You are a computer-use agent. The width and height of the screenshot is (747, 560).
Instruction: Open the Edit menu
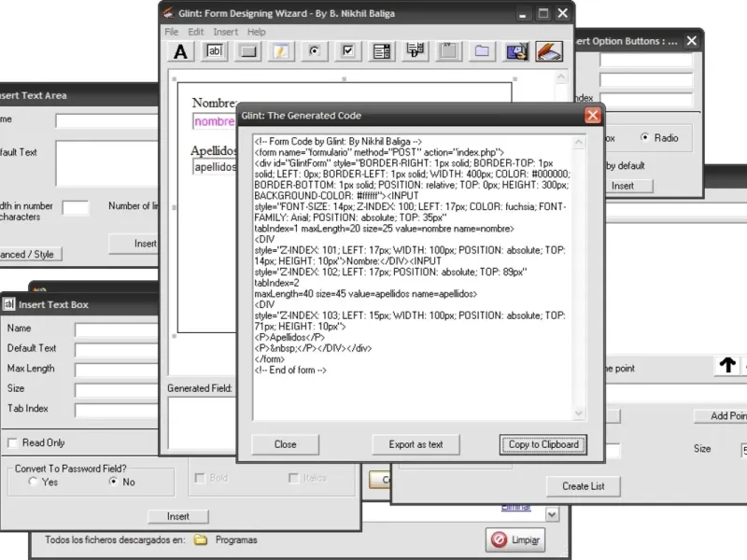pos(196,32)
